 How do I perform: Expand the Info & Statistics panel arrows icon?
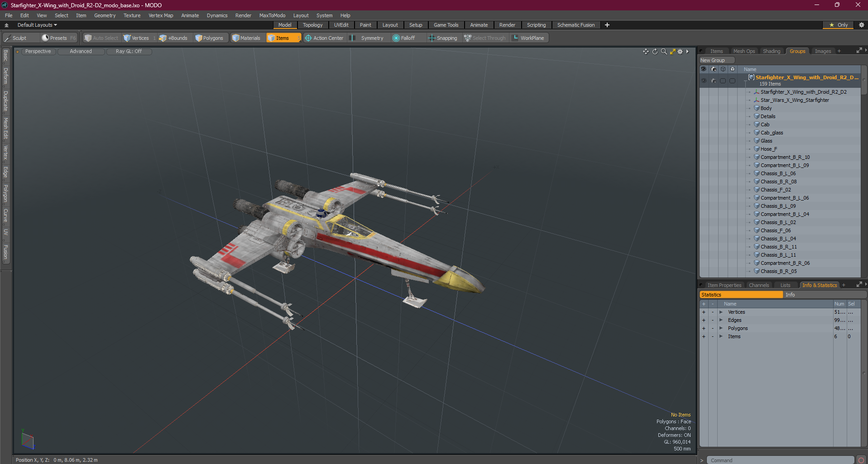[858, 285]
